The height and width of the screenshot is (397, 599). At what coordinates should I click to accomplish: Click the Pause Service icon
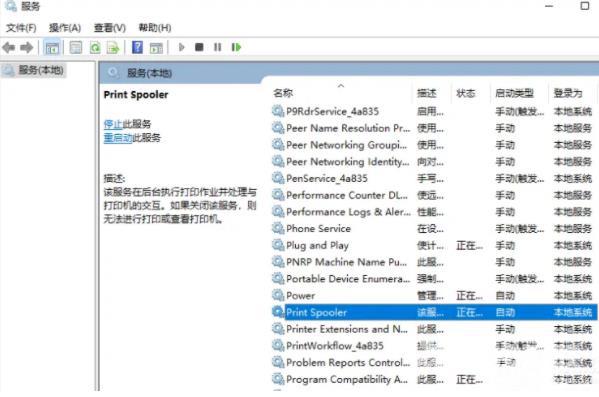point(217,47)
